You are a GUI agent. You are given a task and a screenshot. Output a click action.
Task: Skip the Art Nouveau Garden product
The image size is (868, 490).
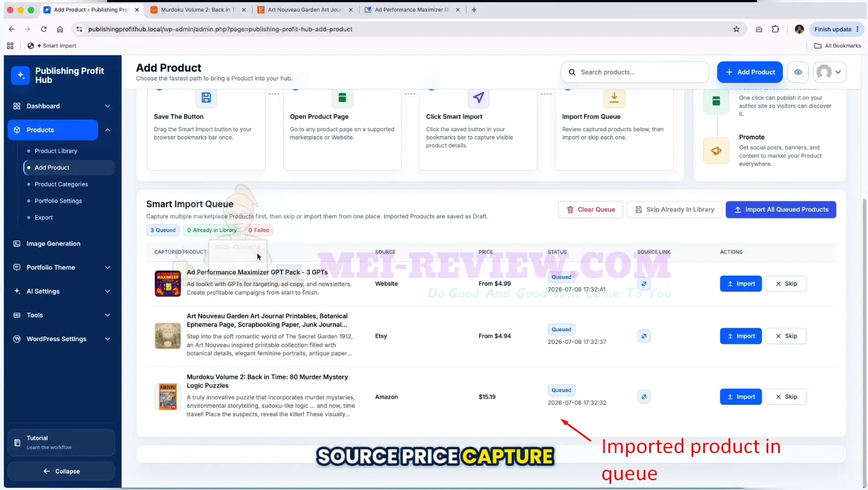click(786, 336)
